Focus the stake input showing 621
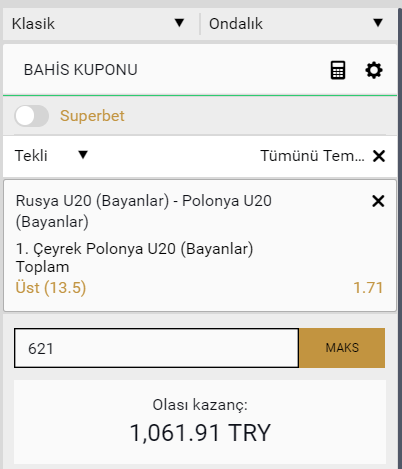 [156, 348]
